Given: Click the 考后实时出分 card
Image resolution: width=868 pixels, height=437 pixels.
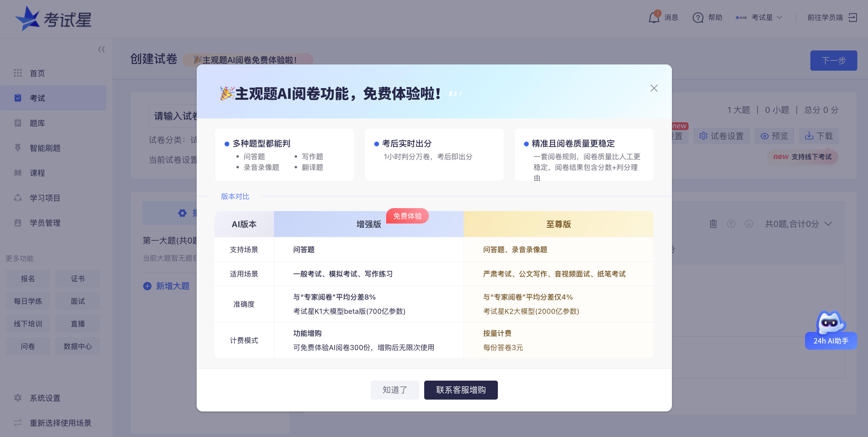Looking at the screenshot, I should tap(434, 155).
